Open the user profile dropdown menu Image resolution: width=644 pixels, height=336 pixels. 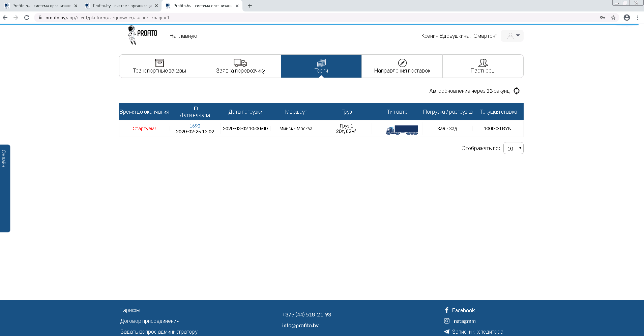[513, 36]
